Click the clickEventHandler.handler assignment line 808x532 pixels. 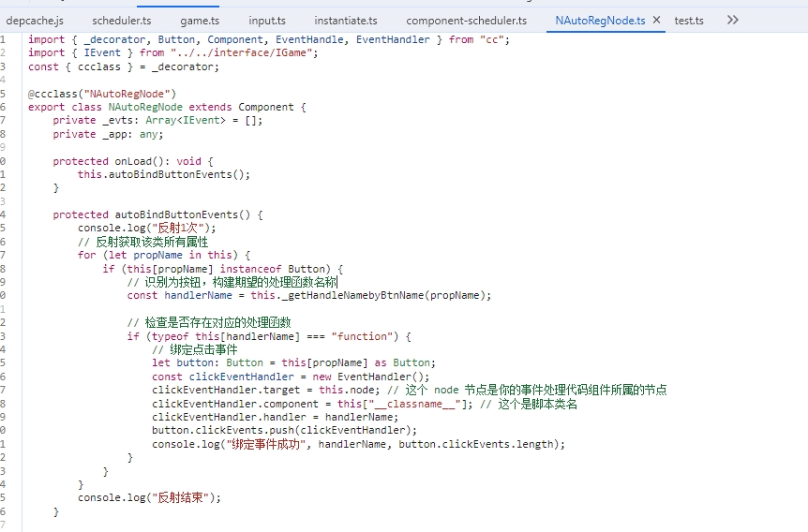point(276,417)
